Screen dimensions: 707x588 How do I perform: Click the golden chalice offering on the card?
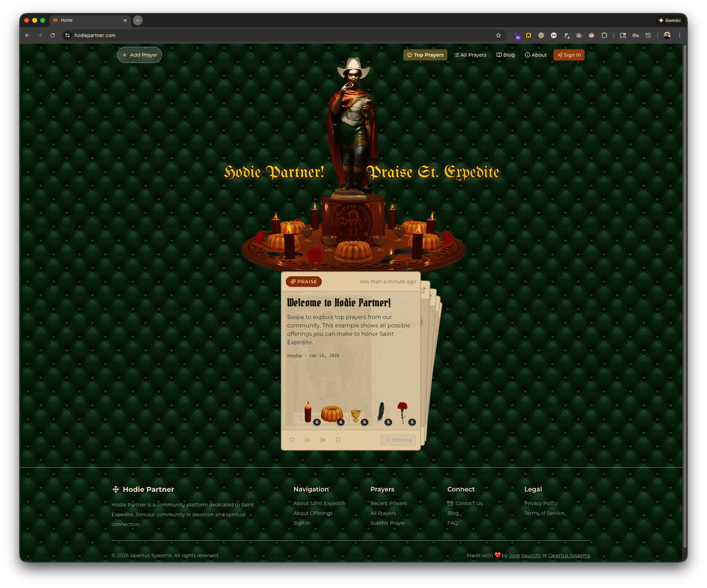click(x=356, y=416)
